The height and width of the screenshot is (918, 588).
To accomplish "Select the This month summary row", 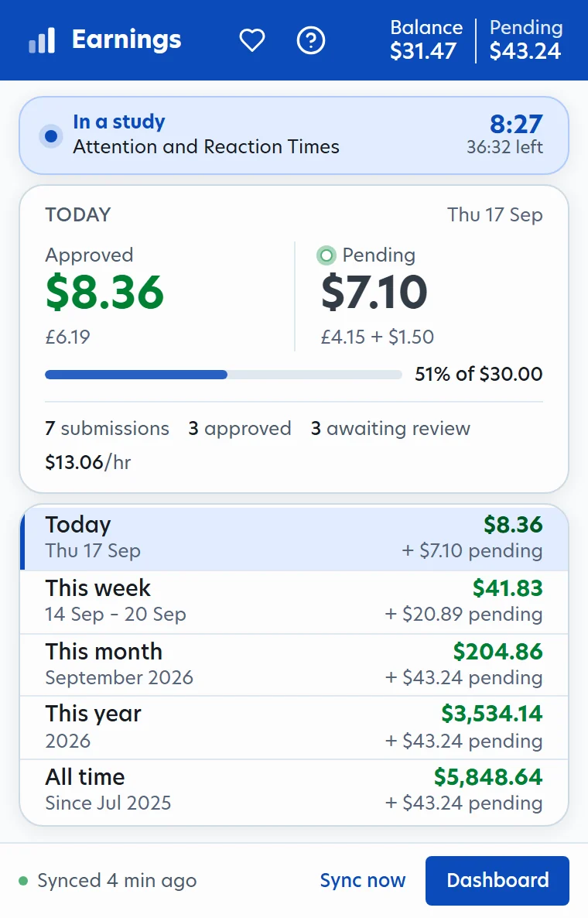I will [294, 665].
